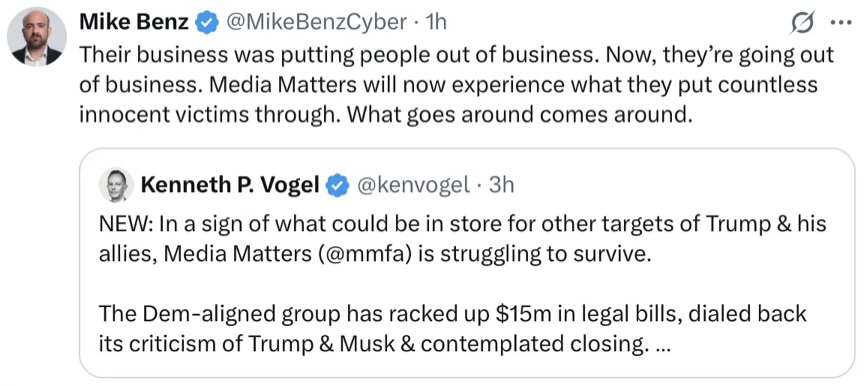This screenshot has width=864, height=386.
Task: Open the @MikeBenzCyber handle link
Action: tap(316, 23)
